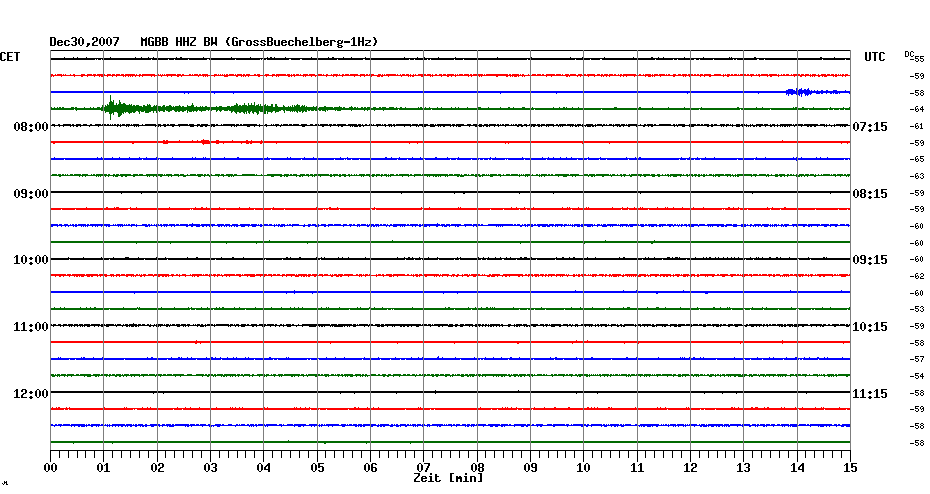930x494 pixels.
Task: Click the Zeit [min] axis title
Action: click(448, 478)
